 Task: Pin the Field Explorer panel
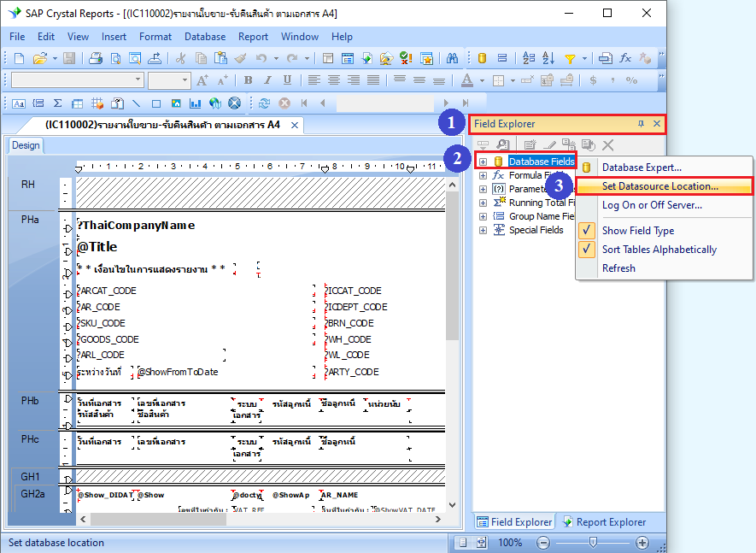[x=641, y=124]
